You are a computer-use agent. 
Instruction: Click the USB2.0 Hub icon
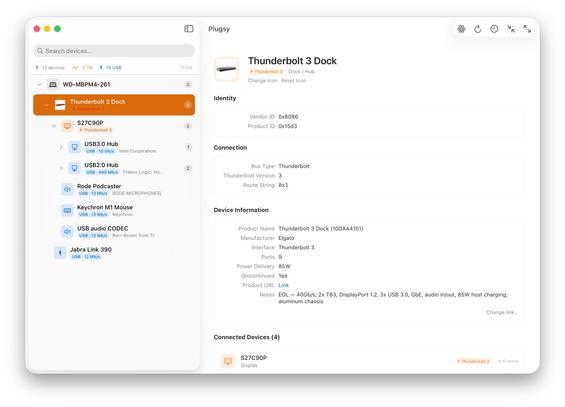[74, 168]
